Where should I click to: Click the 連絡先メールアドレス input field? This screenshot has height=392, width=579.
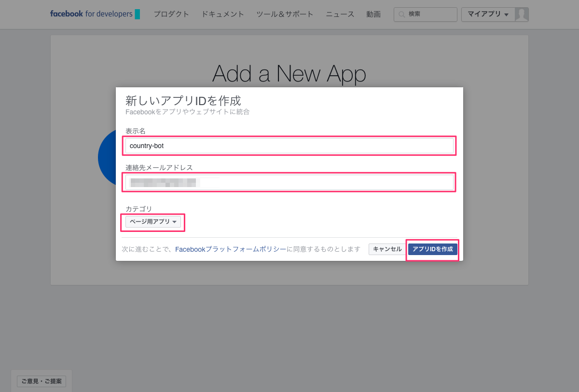click(x=289, y=182)
